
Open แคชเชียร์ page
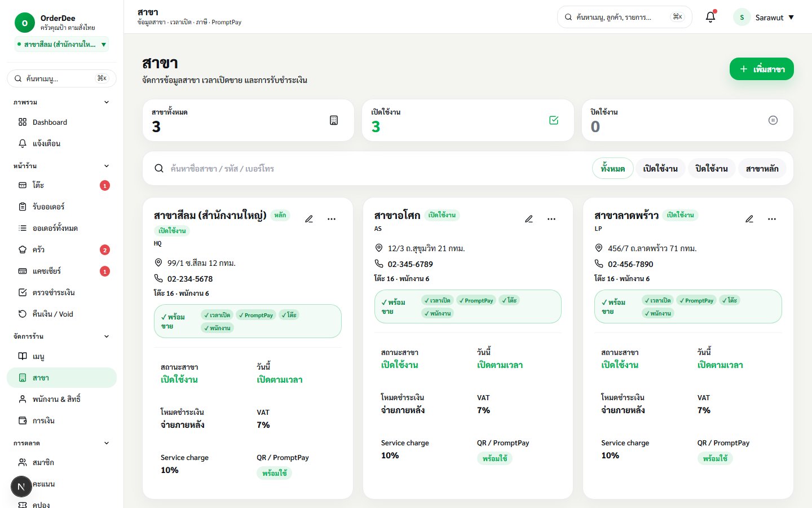click(61, 271)
